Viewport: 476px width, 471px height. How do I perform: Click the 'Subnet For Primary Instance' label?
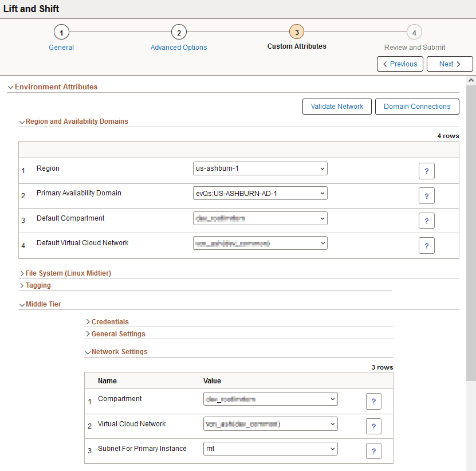click(142, 449)
